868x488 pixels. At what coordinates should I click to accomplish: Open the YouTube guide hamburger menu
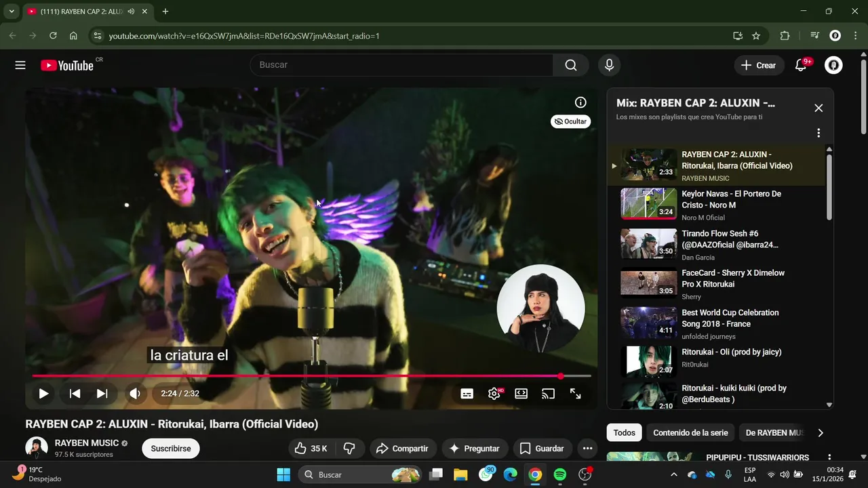tap(20, 65)
